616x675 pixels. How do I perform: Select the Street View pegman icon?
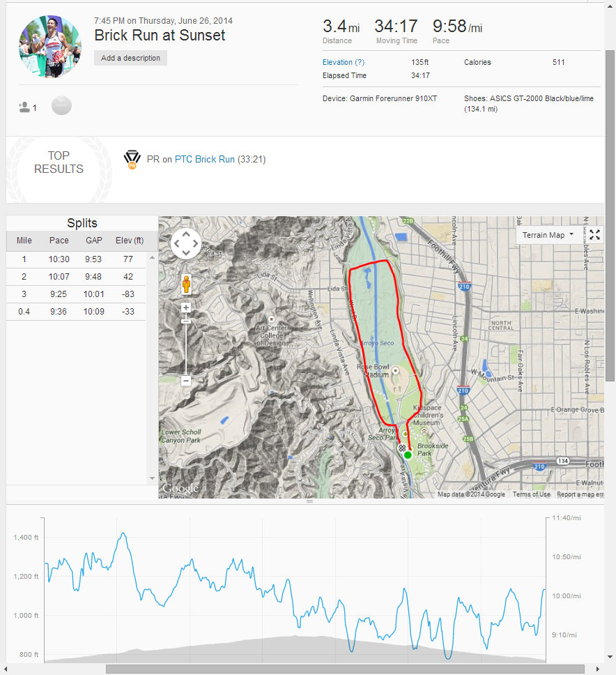[x=186, y=285]
